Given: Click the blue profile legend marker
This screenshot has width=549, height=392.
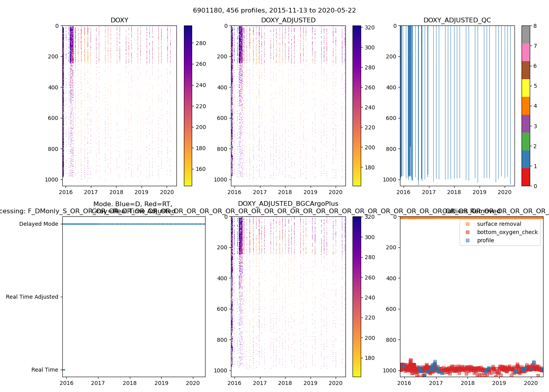Looking at the screenshot, I should 467,240.
